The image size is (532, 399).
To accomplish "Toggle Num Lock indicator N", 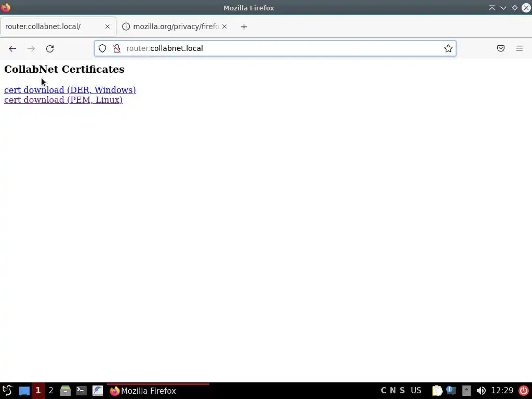I will tap(393, 391).
